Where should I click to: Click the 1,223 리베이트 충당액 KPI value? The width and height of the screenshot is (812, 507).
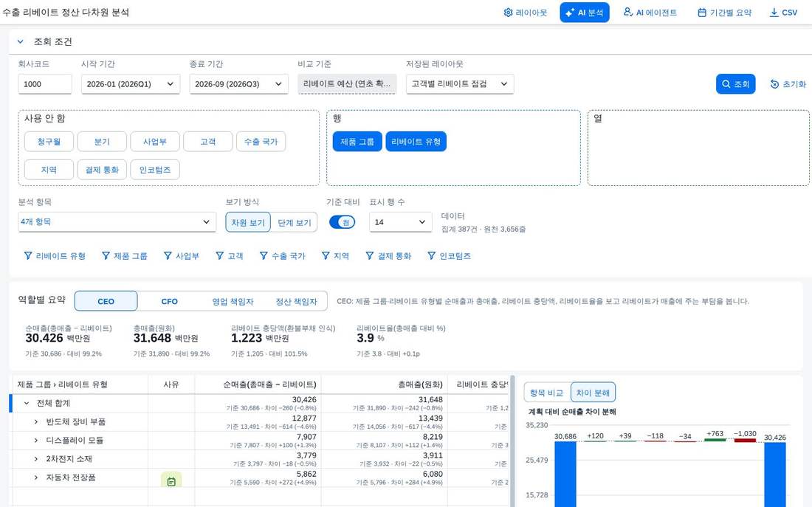pos(247,338)
